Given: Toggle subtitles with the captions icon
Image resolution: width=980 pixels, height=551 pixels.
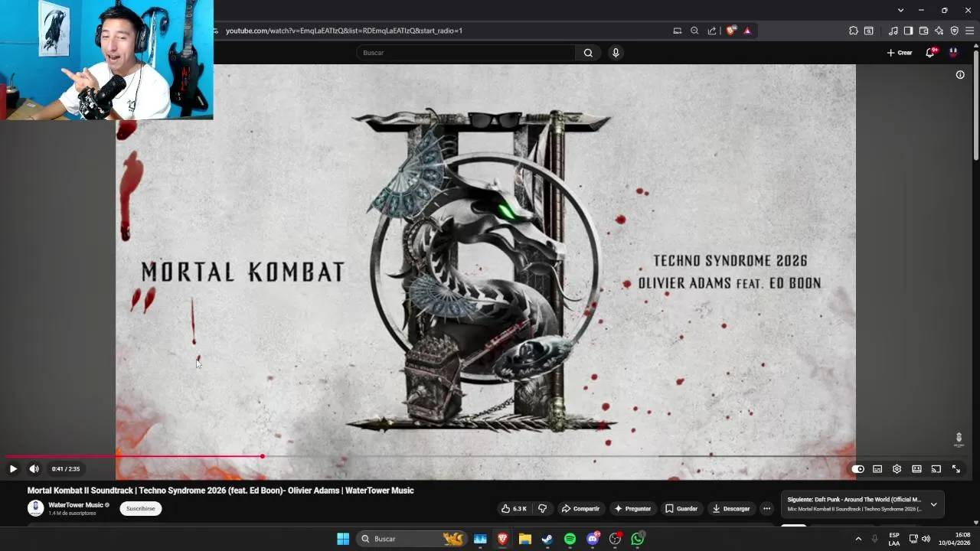Looking at the screenshot, I should point(877,469).
